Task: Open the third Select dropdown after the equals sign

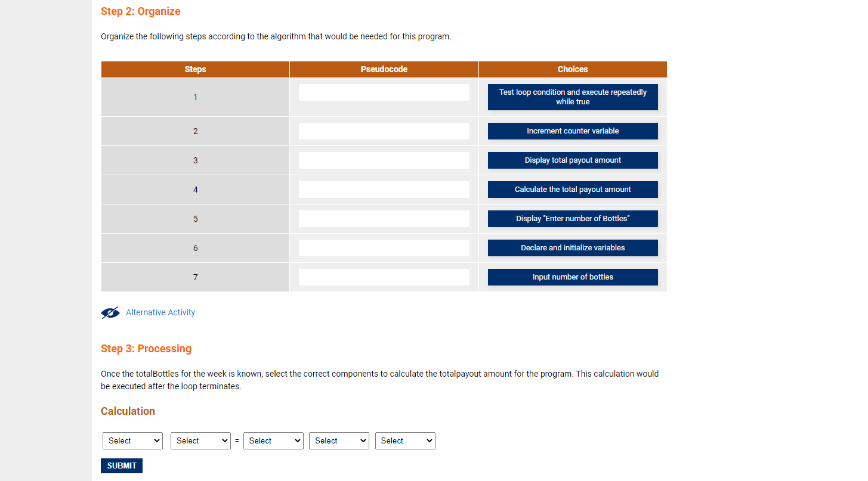Action: coord(273,440)
